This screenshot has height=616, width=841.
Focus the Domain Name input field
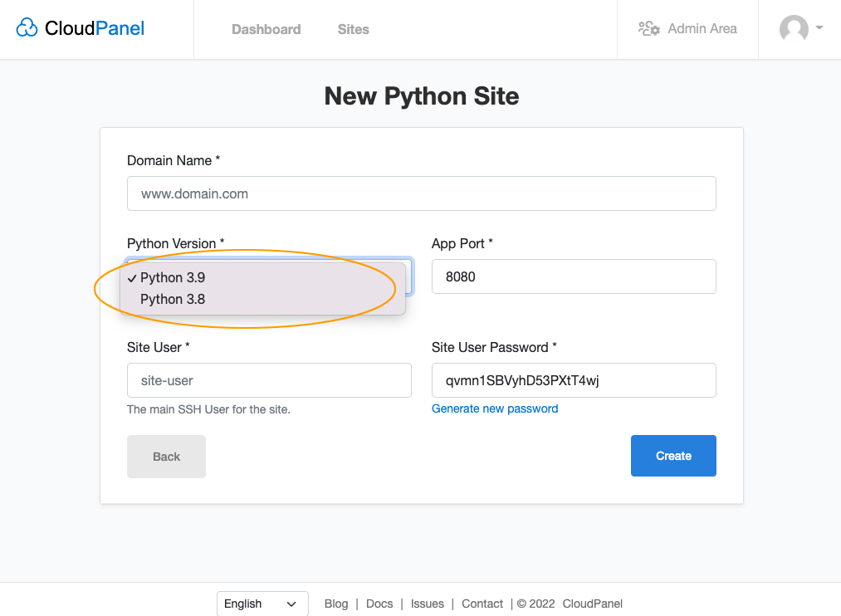click(x=422, y=193)
